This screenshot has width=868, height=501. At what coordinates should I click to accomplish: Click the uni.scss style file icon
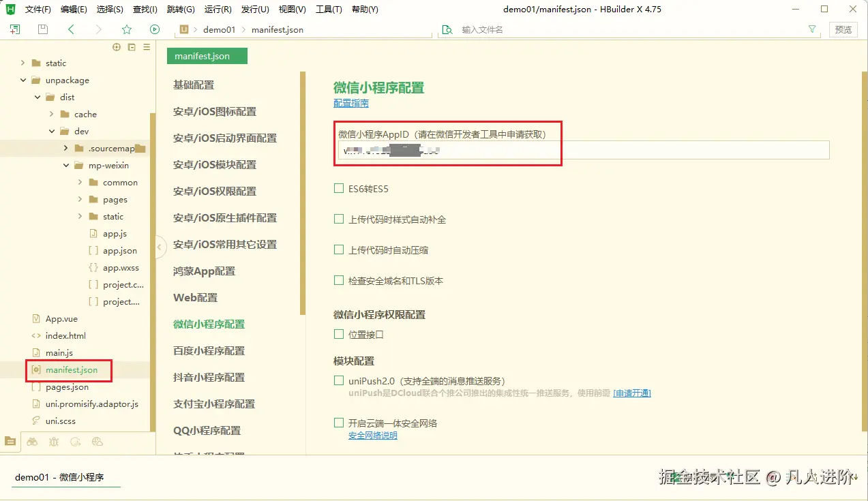[x=36, y=421]
